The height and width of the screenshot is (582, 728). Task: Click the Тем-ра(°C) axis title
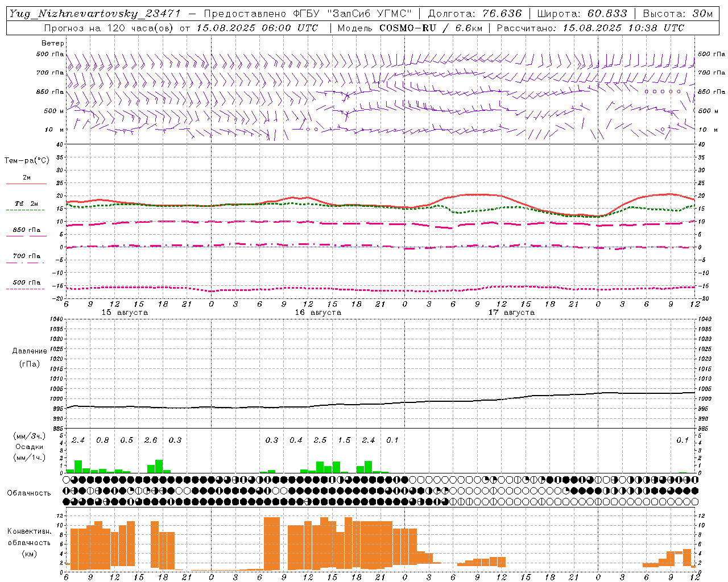tap(27, 161)
